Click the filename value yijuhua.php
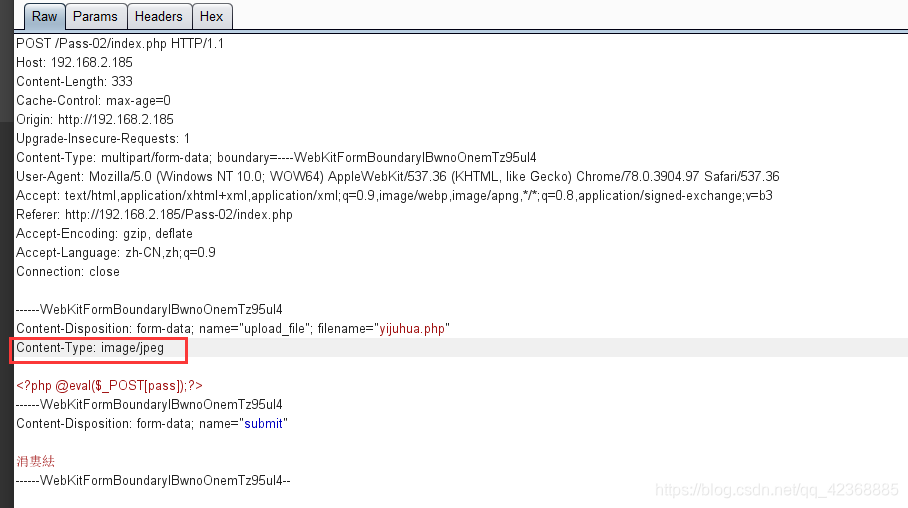The image size is (908, 508). tap(412, 329)
